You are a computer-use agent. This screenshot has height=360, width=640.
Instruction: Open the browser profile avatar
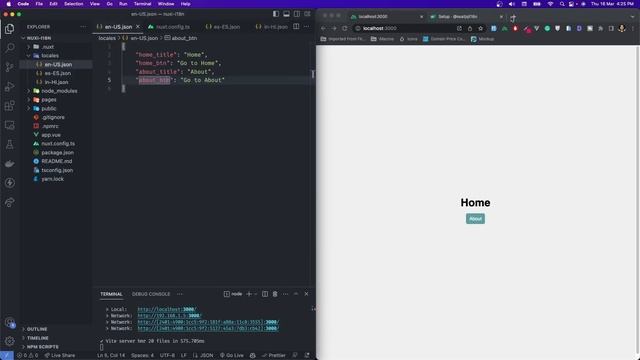pos(622,29)
